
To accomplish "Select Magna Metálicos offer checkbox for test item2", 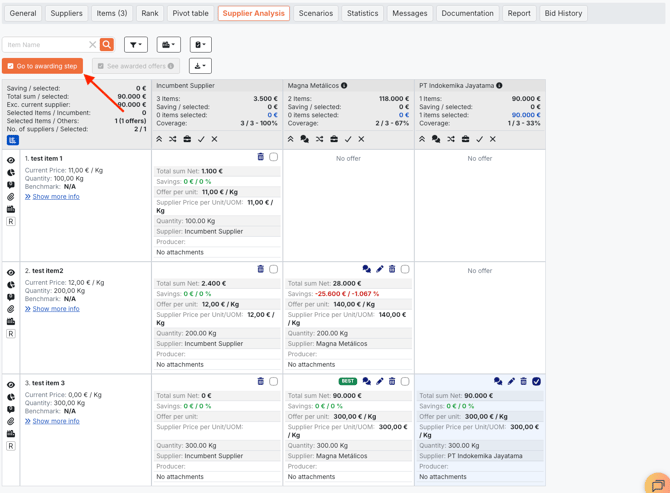I will 405,269.
